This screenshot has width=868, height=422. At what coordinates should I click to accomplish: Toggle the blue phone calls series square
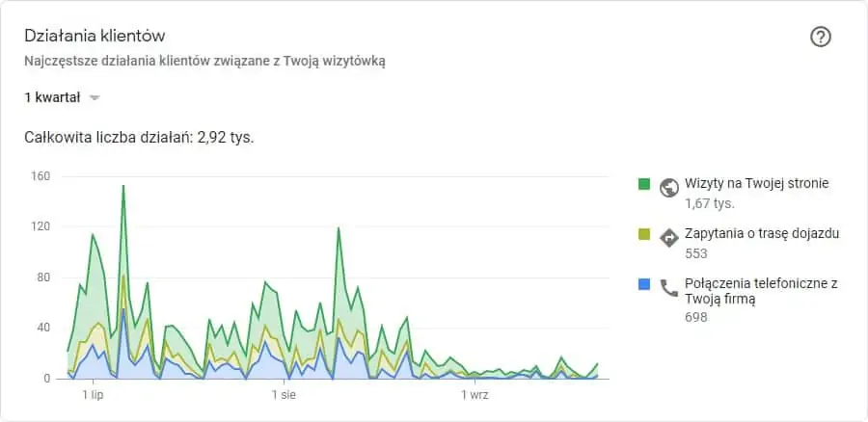(x=643, y=283)
